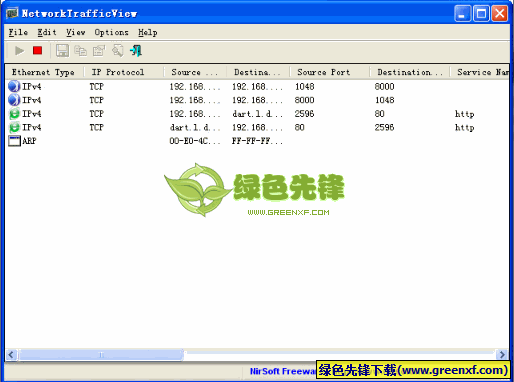Click source port value 1048

pyautogui.click(x=304, y=86)
